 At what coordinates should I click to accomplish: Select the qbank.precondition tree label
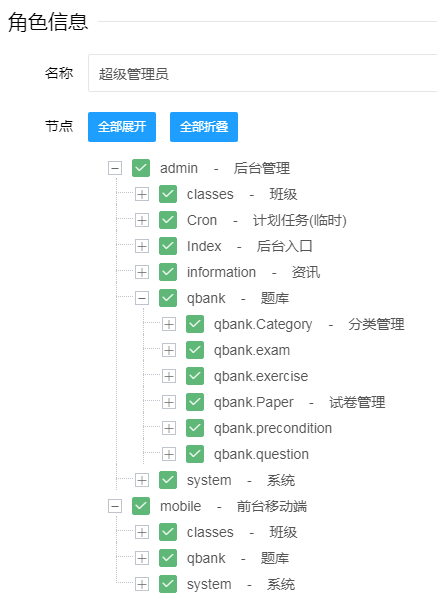(x=273, y=428)
